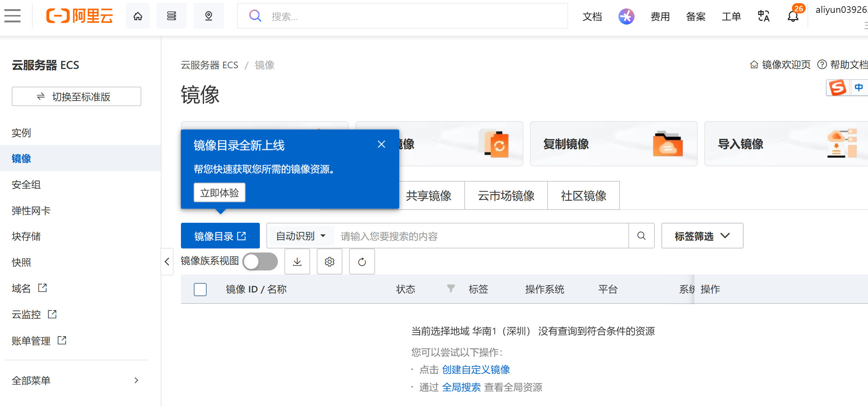Click the location pin region icon
This screenshot has height=407, width=868.
pyautogui.click(x=208, y=16)
